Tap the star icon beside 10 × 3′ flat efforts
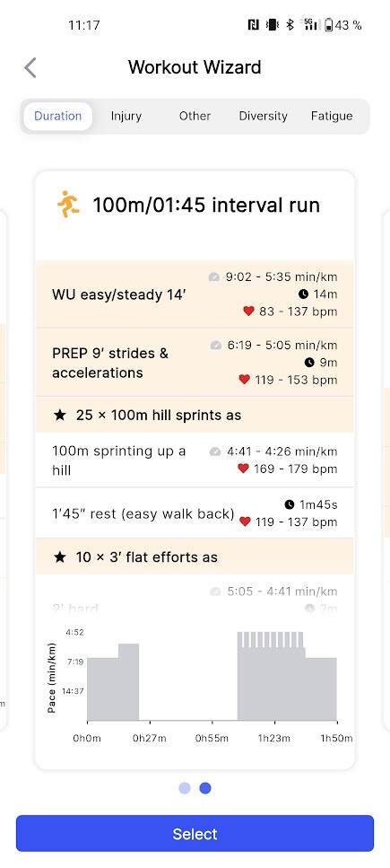Image resolution: width=390 pixels, height=868 pixels. [60, 557]
